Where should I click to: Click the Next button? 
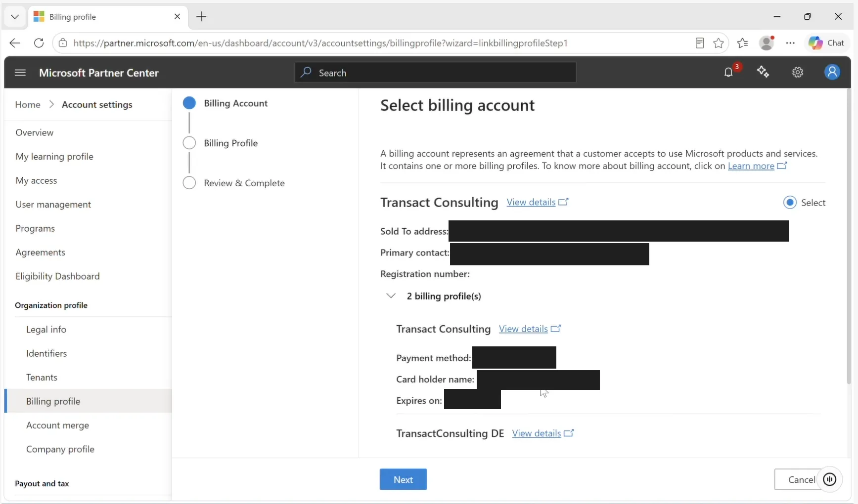403,479
